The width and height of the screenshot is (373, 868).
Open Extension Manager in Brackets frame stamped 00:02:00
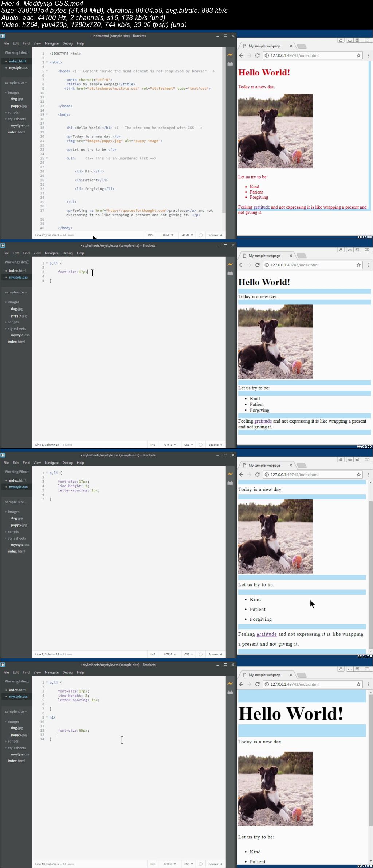click(x=230, y=273)
